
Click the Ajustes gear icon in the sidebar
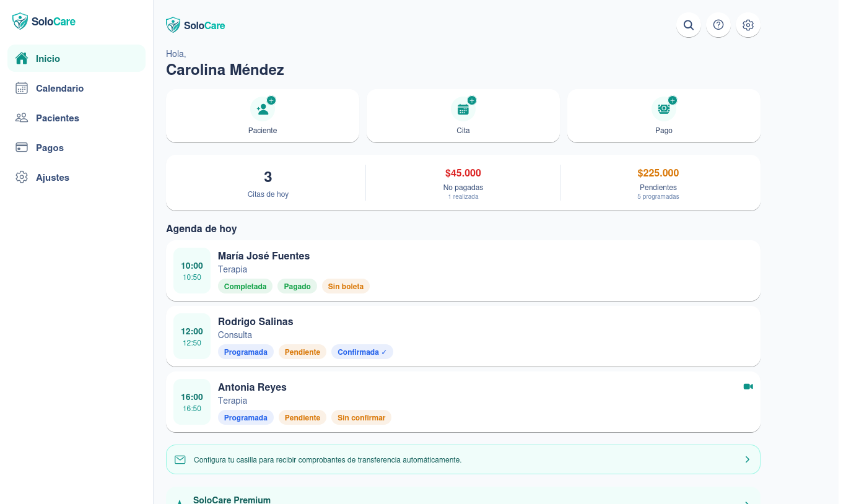pos(22,177)
